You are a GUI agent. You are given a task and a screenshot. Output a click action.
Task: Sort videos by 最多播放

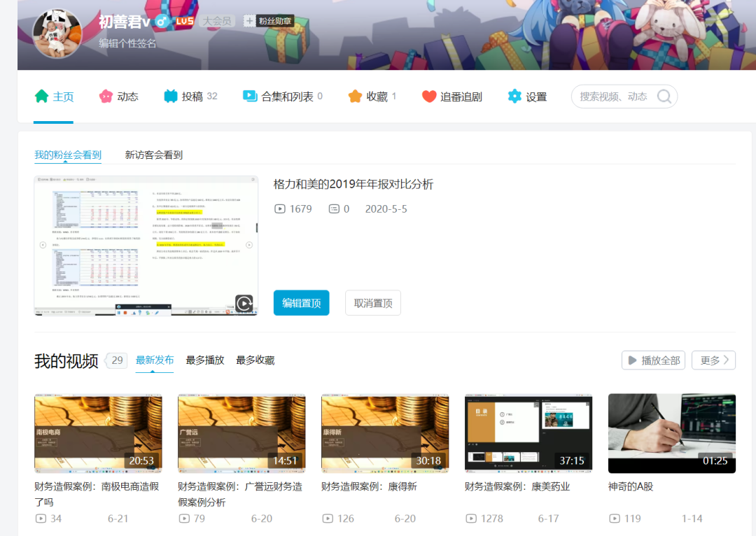(x=205, y=360)
